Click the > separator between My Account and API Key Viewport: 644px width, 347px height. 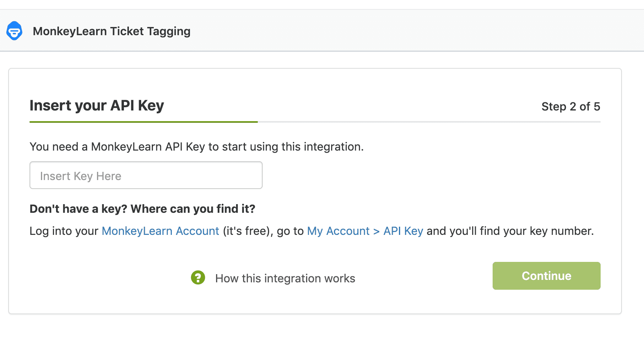click(376, 232)
